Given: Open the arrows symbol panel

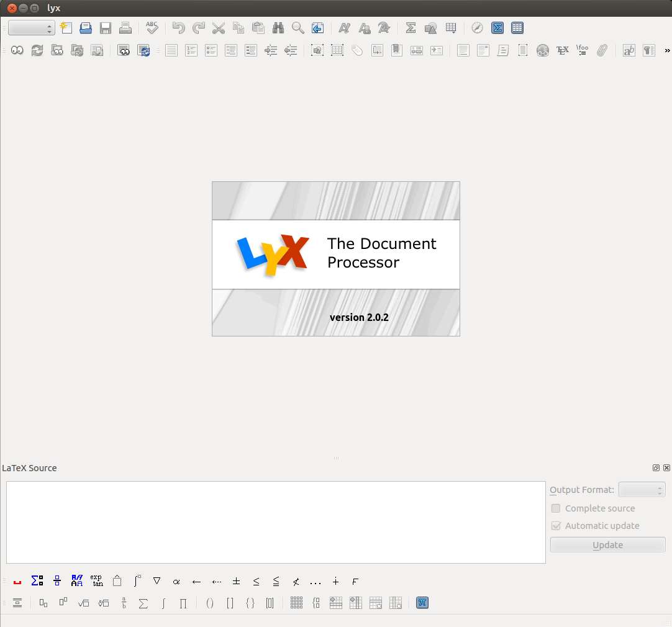Looking at the screenshot, I should click(x=196, y=582).
